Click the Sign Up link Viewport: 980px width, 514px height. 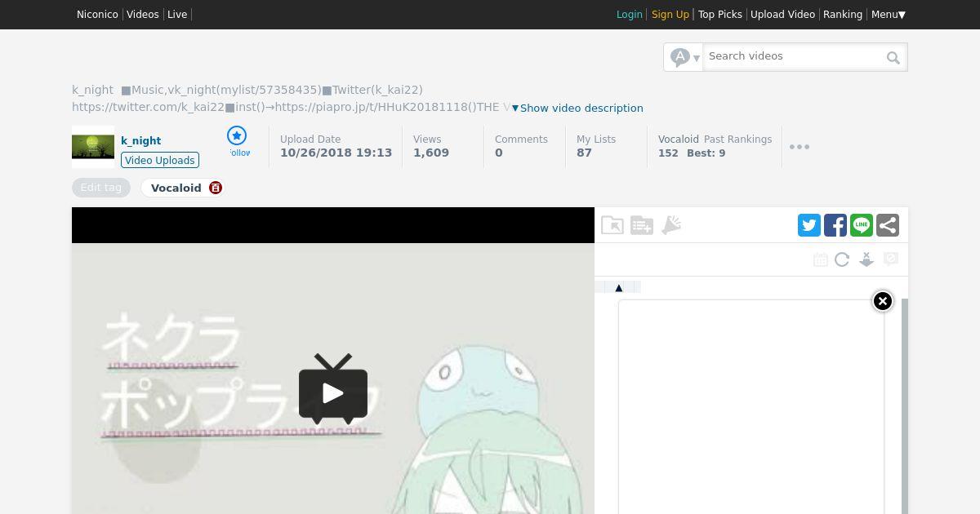point(670,15)
